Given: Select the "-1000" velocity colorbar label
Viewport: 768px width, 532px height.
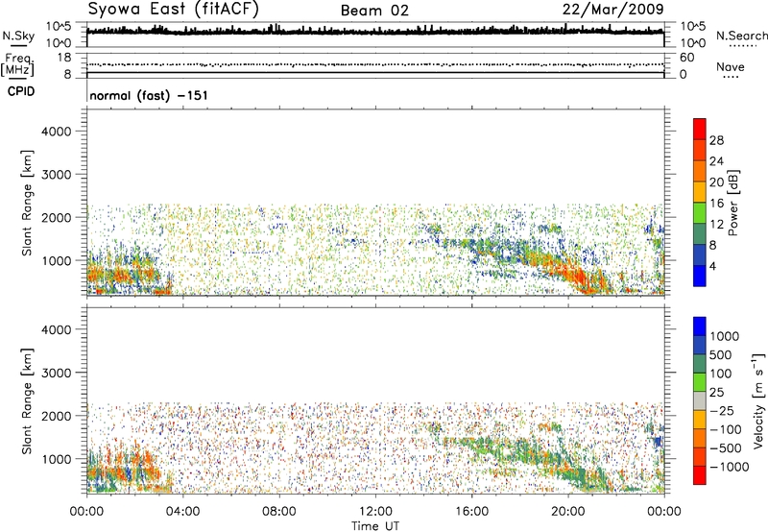Looking at the screenshot, I should [730, 467].
